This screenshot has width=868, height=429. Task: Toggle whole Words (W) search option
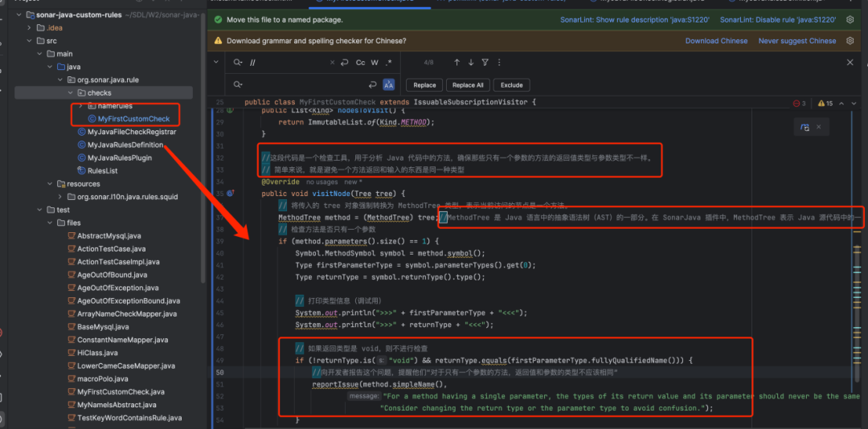tap(375, 63)
